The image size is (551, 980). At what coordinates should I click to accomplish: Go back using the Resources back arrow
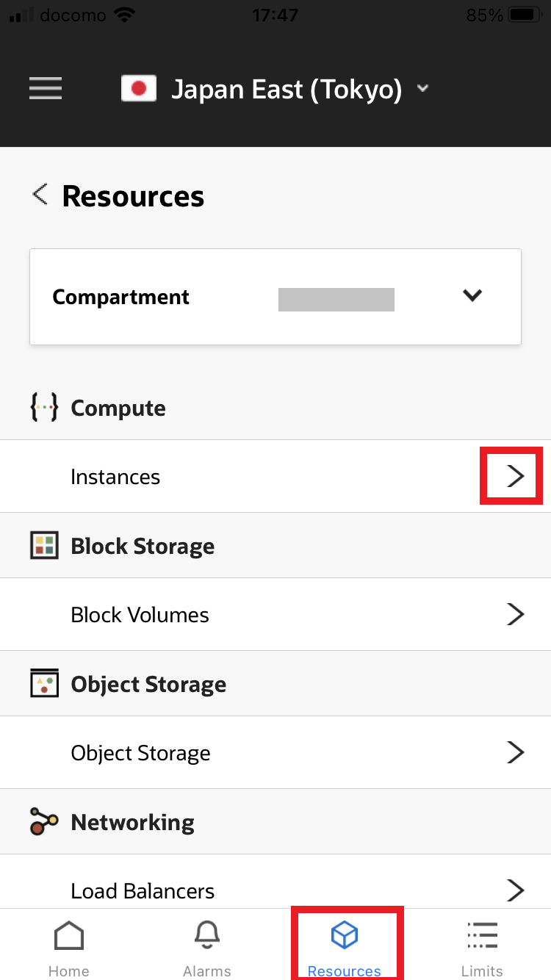[40, 195]
